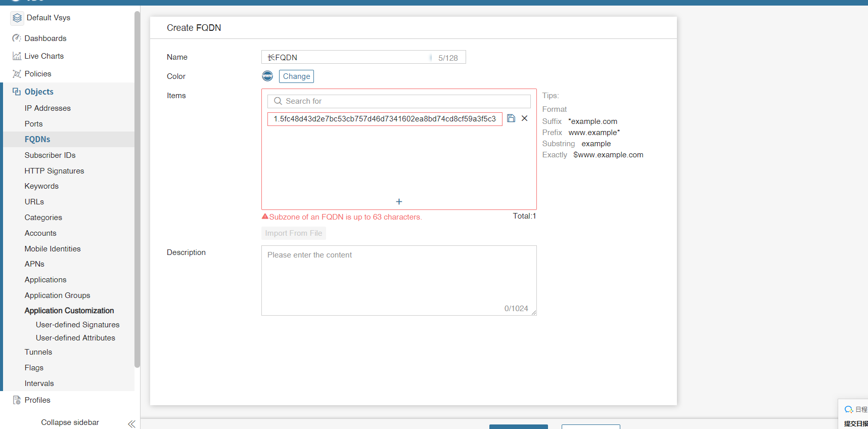Select User-defined Signatures
The width and height of the screenshot is (868, 429).
tap(77, 325)
